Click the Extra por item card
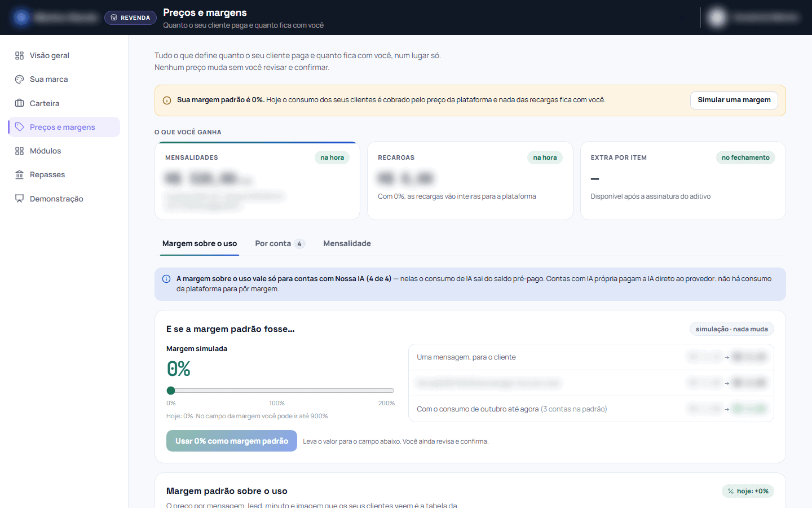812x508 pixels. [683, 181]
